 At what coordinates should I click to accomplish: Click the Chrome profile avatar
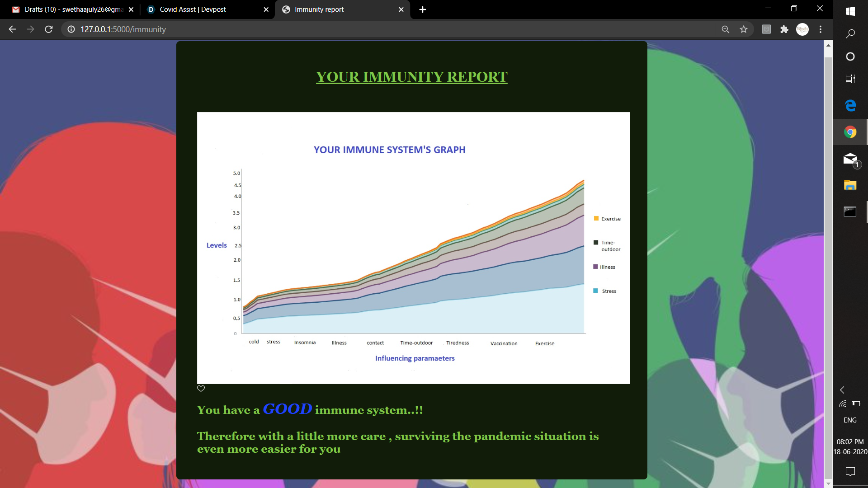click(x=802, y=29)
